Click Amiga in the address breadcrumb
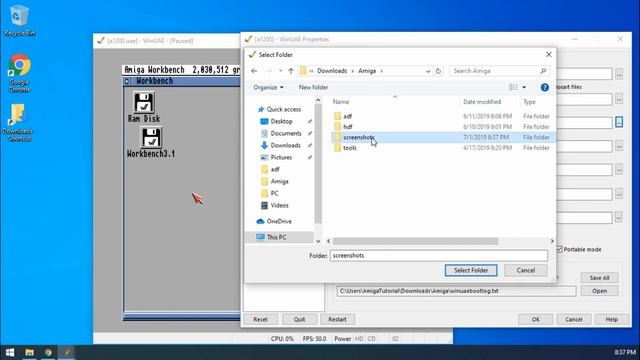Screen dimensions: 640x360 click(367, 71)
